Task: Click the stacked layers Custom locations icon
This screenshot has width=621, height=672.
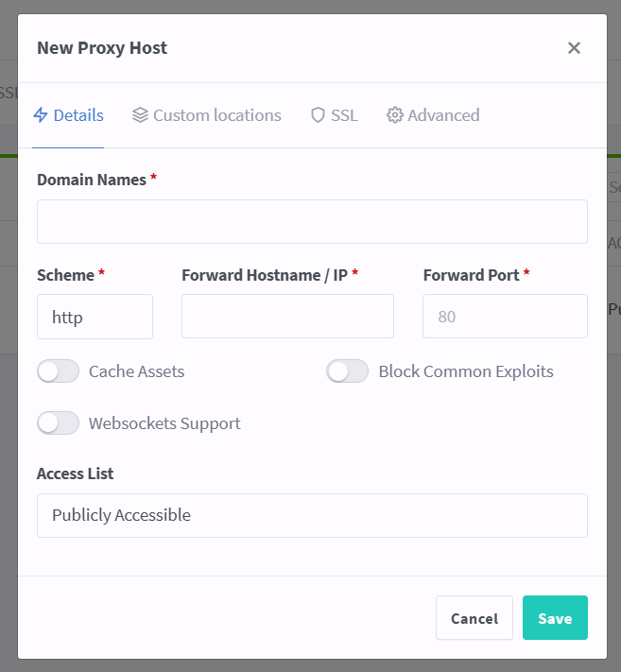Action: tap(140, 115)
